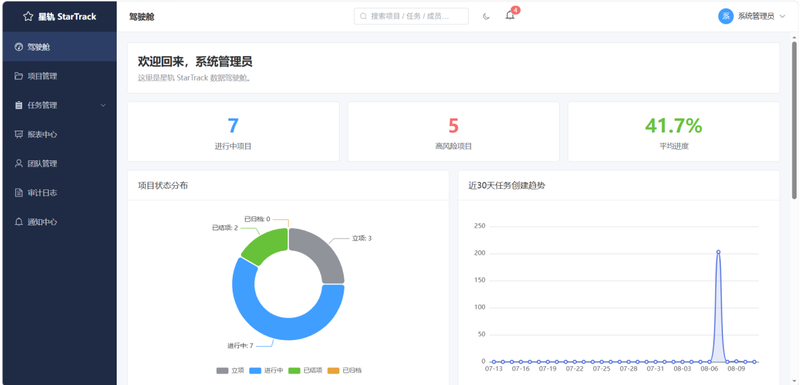Toggle the 已结项 legend item in pie chart

point(305,371)
